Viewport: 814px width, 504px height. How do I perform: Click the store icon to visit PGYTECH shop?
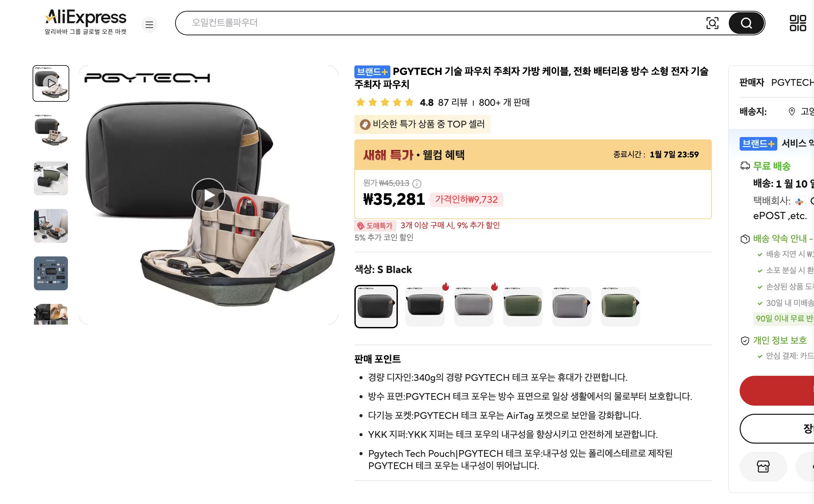[x=763, y=466]
